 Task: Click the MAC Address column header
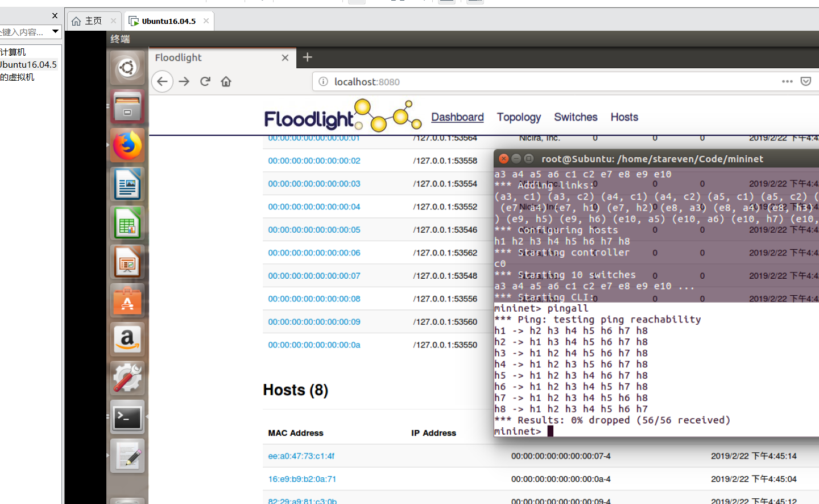[295, 433]
